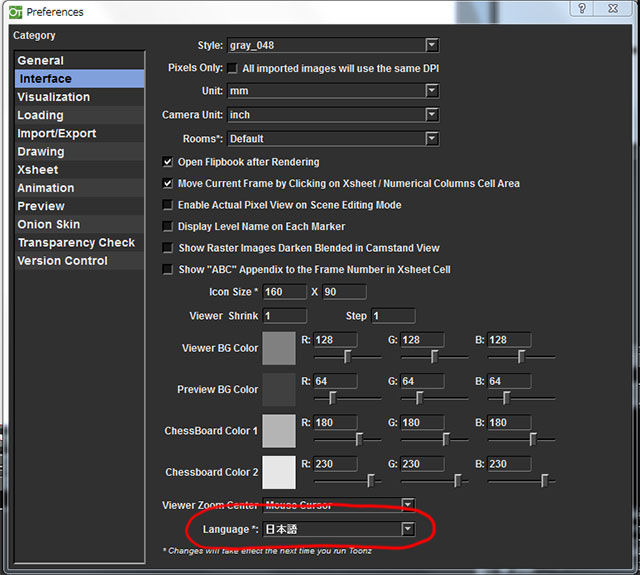640x575 pixels.
Task: Click Preview BG Color R value field
Action: click(336, 381)
